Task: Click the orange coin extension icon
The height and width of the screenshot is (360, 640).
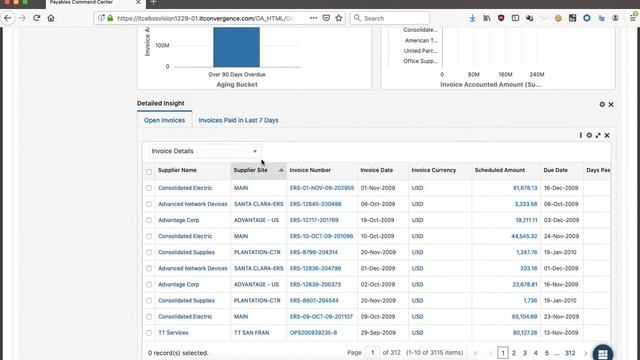Action: click(x=558, y=18)
